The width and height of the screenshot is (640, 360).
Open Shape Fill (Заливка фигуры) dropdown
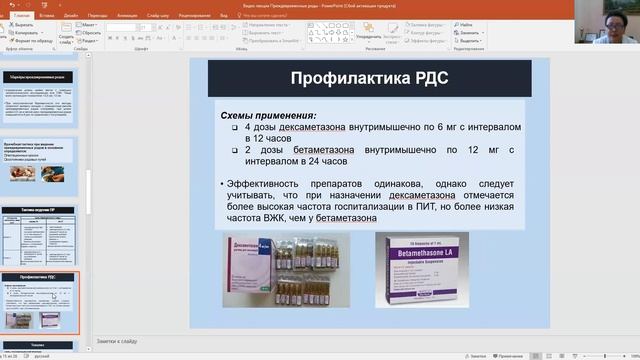(x=425, y=25)
